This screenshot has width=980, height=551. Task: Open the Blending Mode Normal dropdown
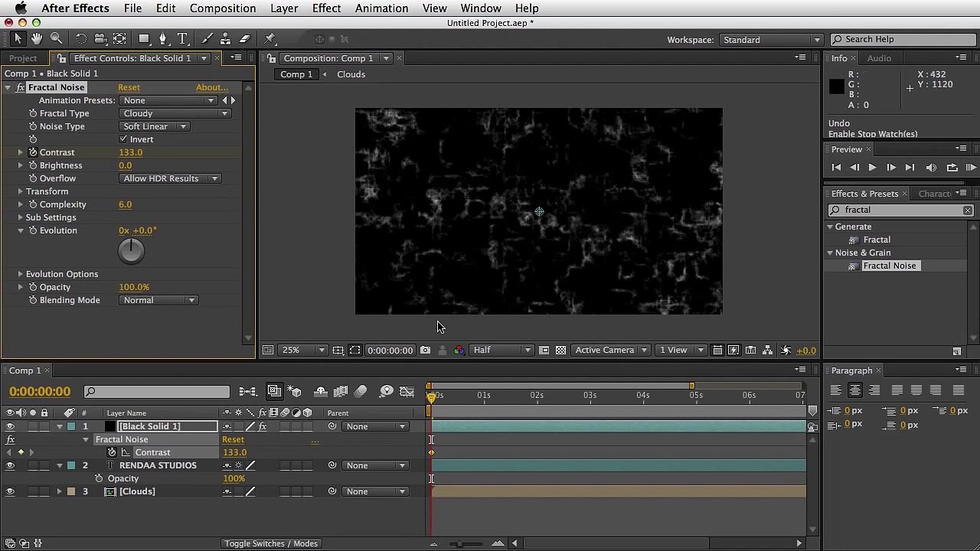(159, 300)
